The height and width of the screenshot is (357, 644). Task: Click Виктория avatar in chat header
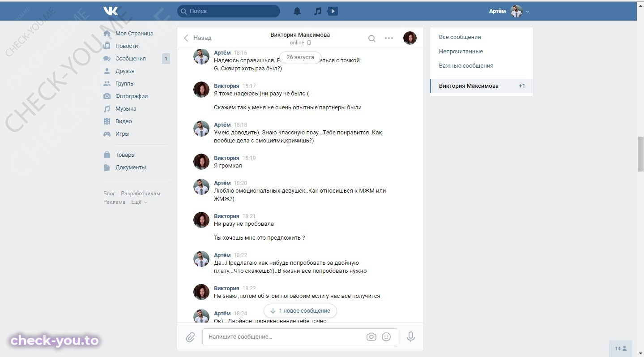tap(410, 38)
